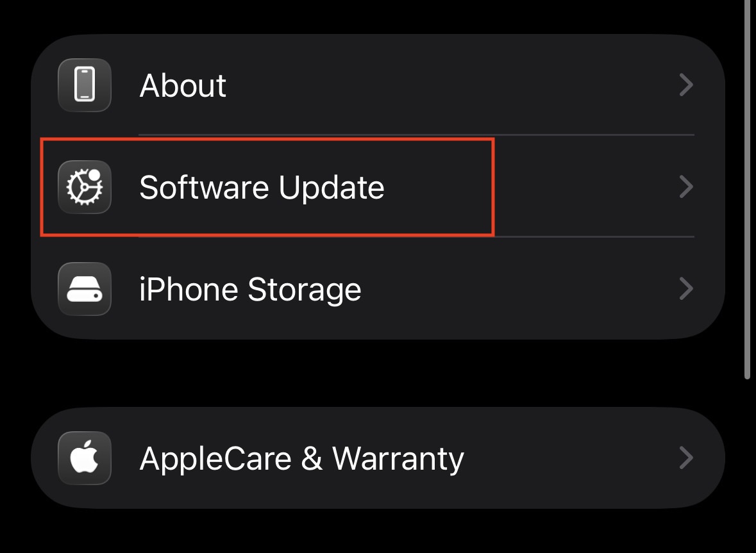This screenshot has height=553, width=756.
Task: Click the Apple logo icon for AppleCare
Action: pyautogui.click(x=84, y=458)
